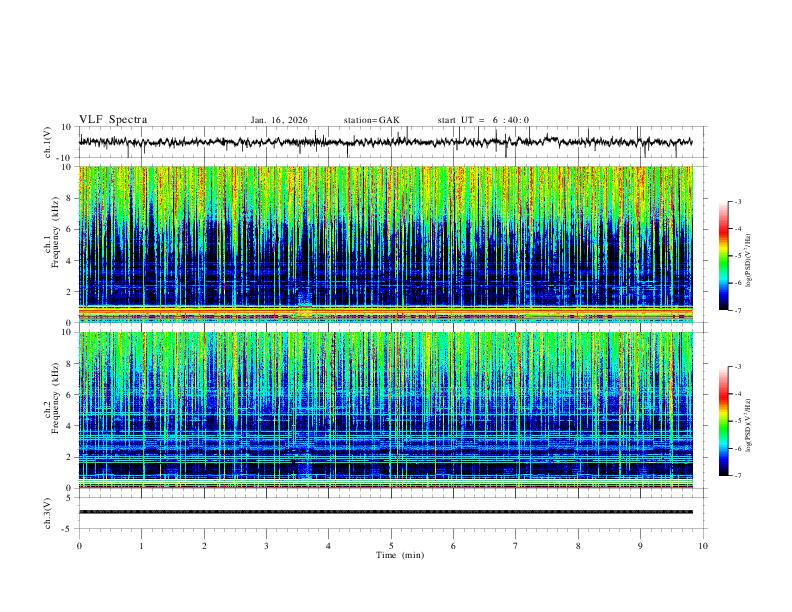Click the ch.1 spectrogram panel
This screenshot has height=612, width=792.
[x=386, y=244]
